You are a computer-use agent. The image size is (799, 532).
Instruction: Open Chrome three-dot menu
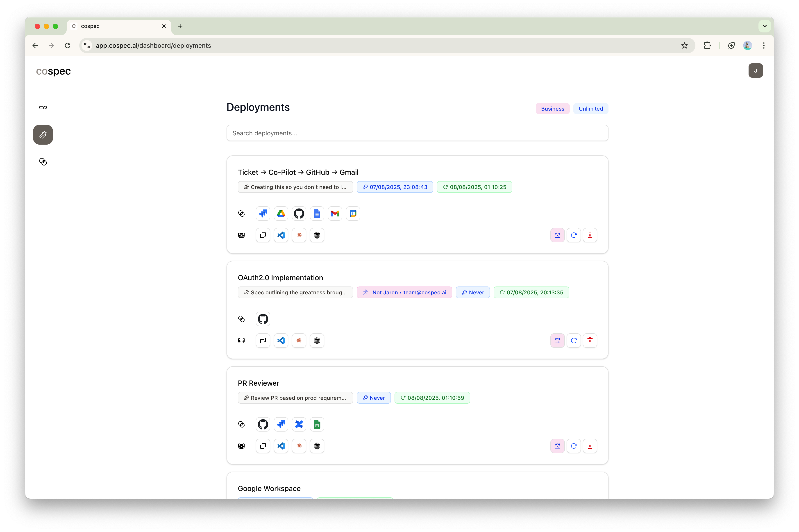tap(763, 45)
